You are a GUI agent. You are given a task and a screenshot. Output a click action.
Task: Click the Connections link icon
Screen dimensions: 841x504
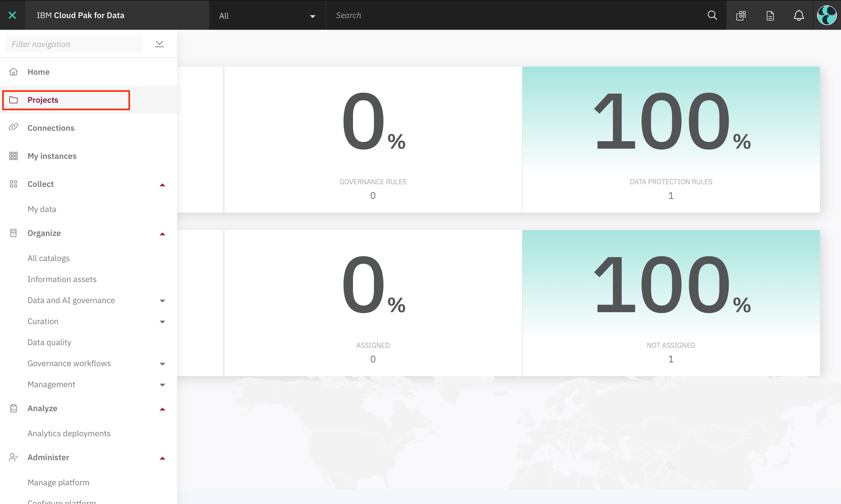(13, 127)
